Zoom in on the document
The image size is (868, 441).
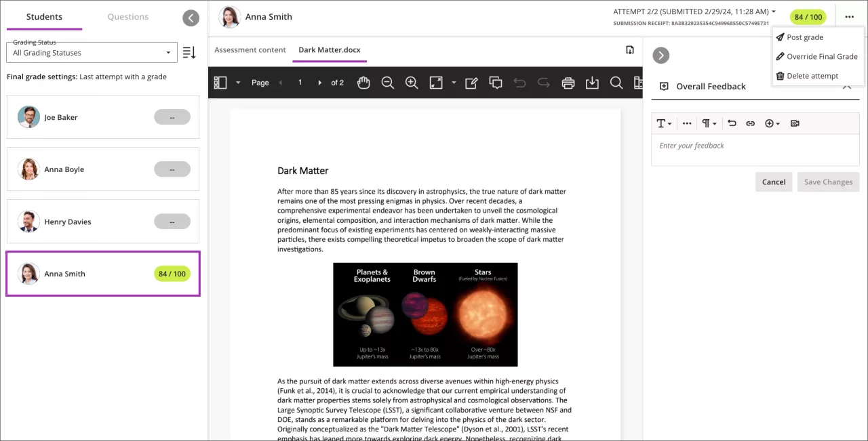click(x=412, y=83)
